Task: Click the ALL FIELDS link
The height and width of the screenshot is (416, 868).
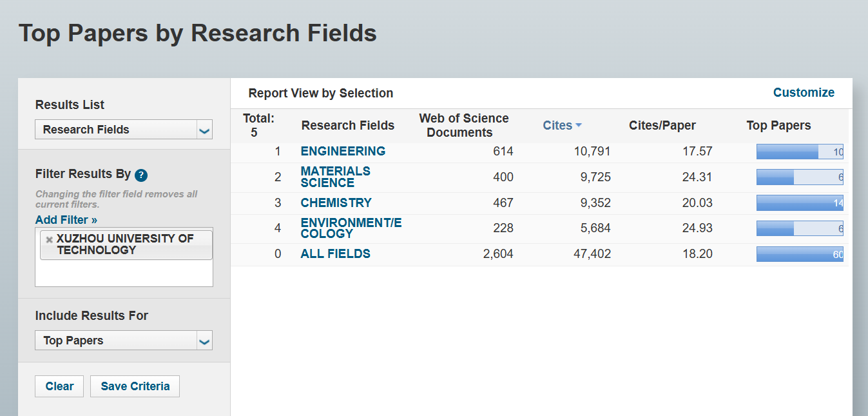Action: [335, 254]
